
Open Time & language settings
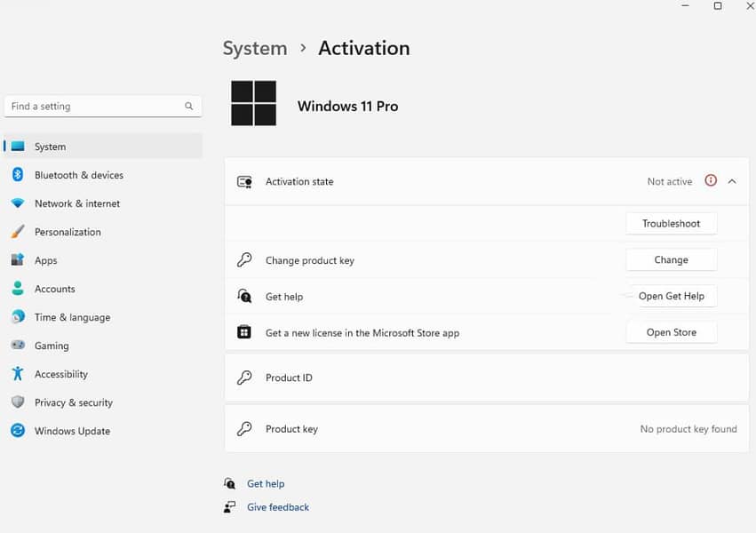click(103, 317)
